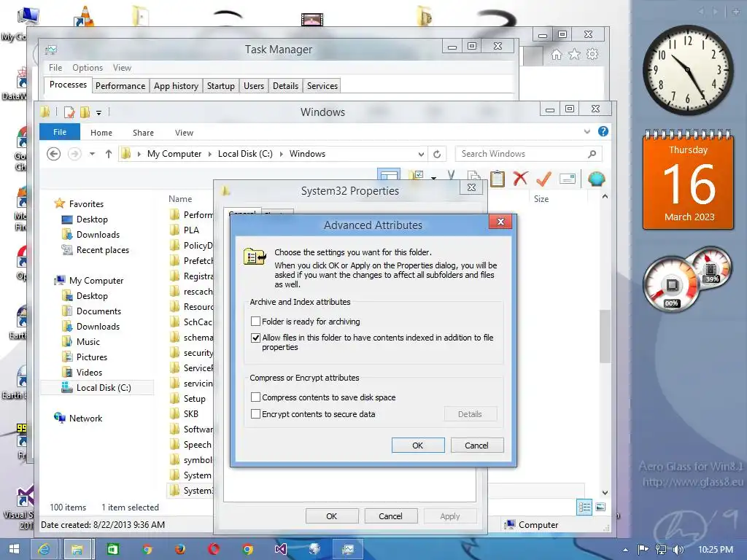The image size is (747, 560).
Task: Check Folder is ready for archiving
Action: tap(256, 322)
